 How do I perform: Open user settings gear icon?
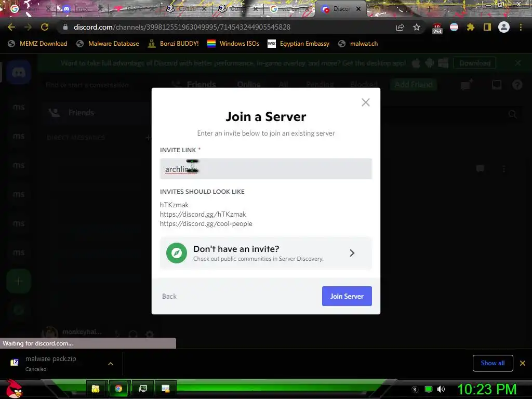(149, 334)
